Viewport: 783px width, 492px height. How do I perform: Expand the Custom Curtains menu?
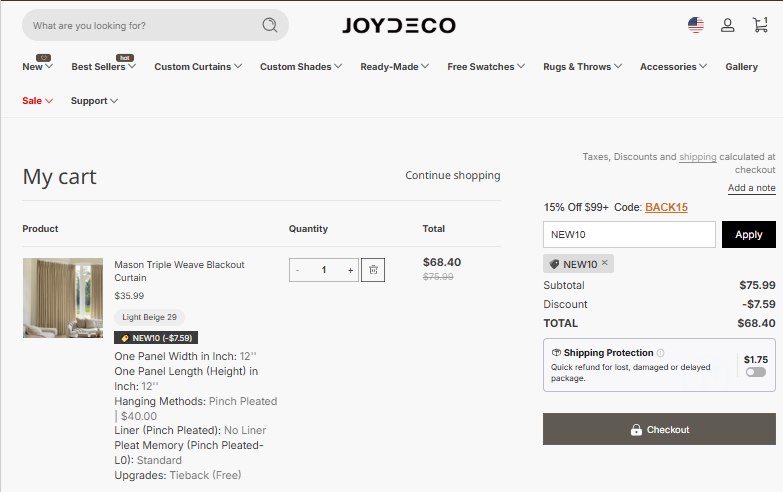198,66
